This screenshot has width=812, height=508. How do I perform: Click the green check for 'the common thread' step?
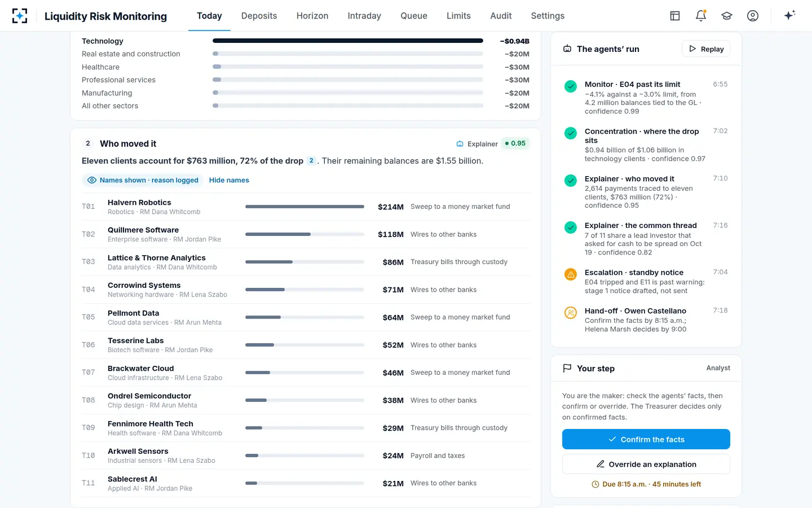tap(571, 227)
